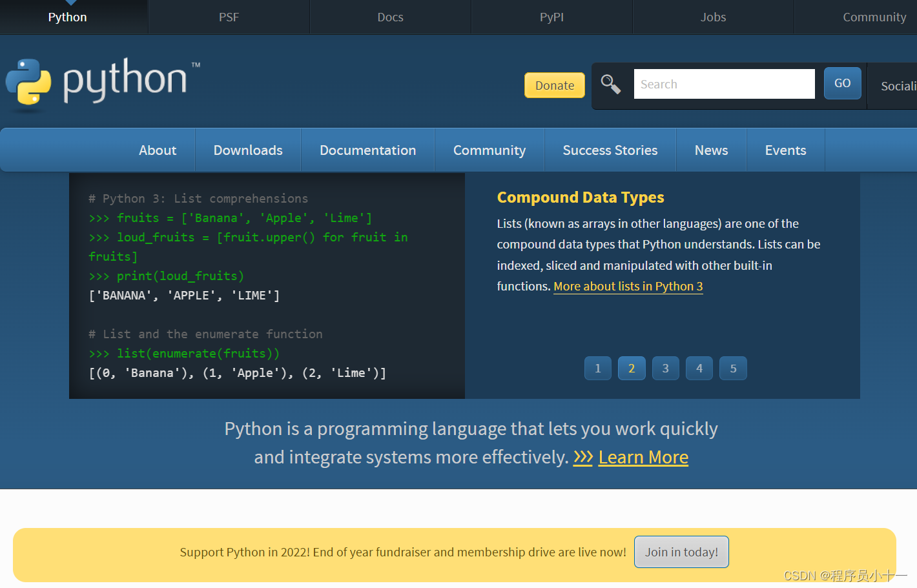The height and width of the screenshot is (588, 917).
Task: Open the Events navigation menu
Action: [x=786, y=150]
